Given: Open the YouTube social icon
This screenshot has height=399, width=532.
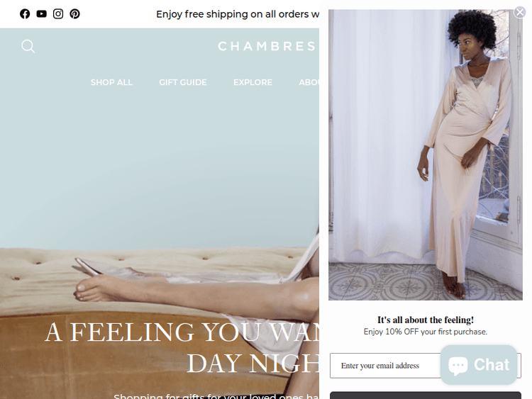Looking at the screenshot, I should (x=41, y=14).
